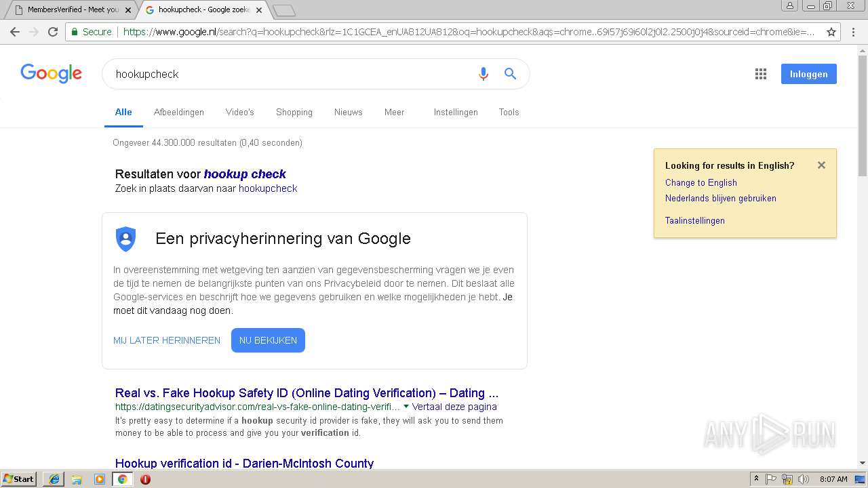
Task: Click the volume speaker tray icon
Action: (804, 479)
